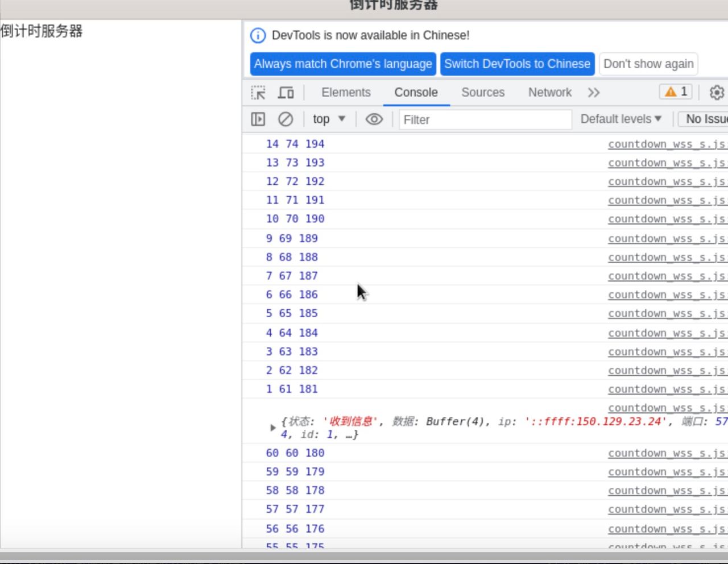
Task: Show the console sidebar icon
Action: [x=258, y=119]
